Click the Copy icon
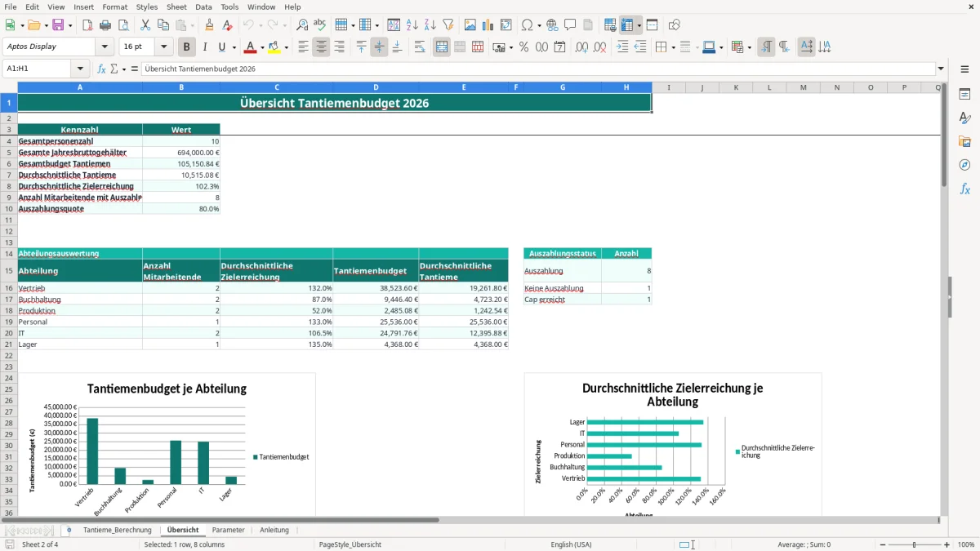 coord(163,25)
